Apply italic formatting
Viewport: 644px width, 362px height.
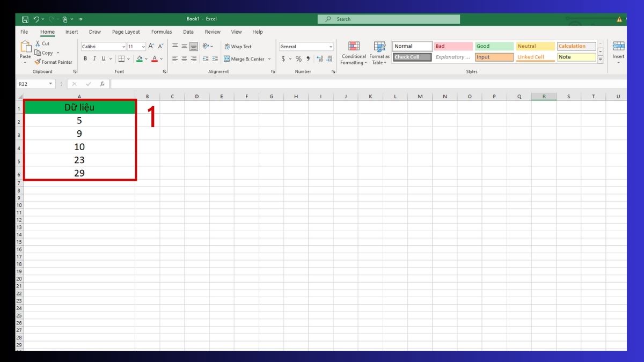click(94, 58)
